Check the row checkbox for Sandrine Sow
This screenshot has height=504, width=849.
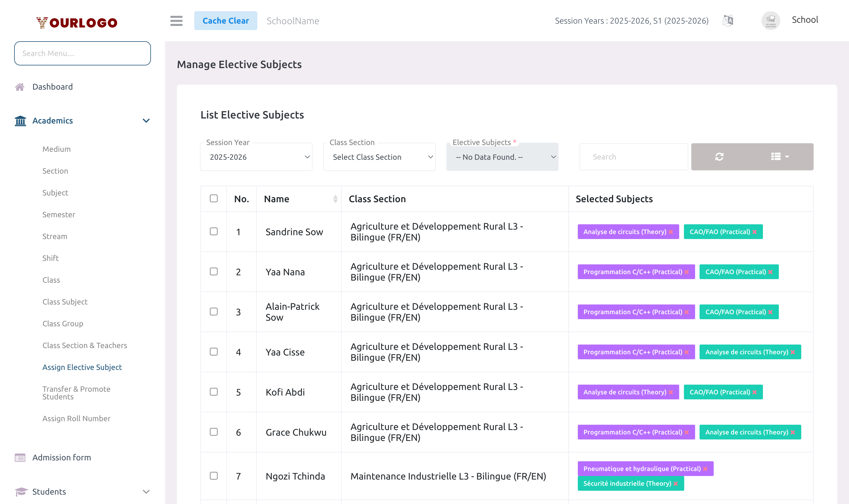(x=214, y=232)
